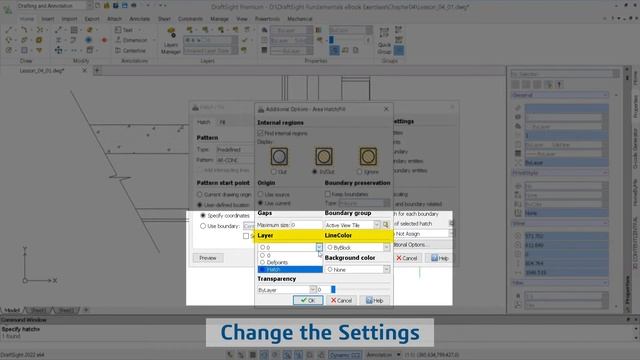Select Use boundary radio in Hatch/Fill dialog

pos(203,226)
